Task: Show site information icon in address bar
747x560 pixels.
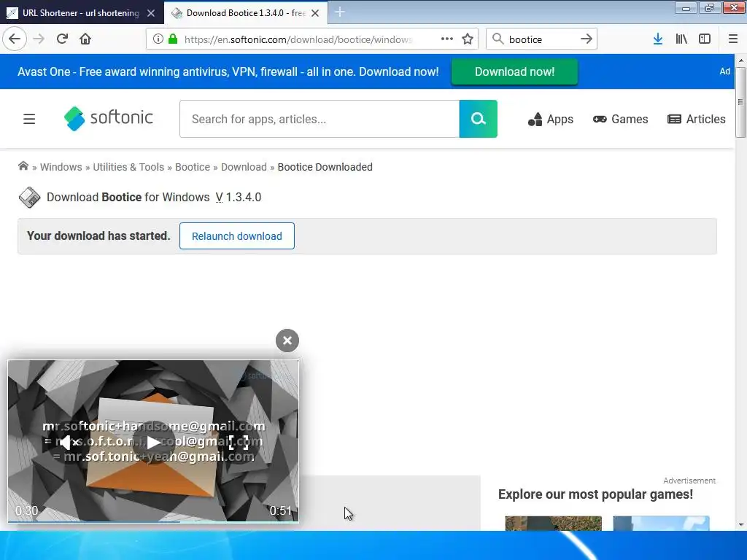Action: tap(158, 39)
